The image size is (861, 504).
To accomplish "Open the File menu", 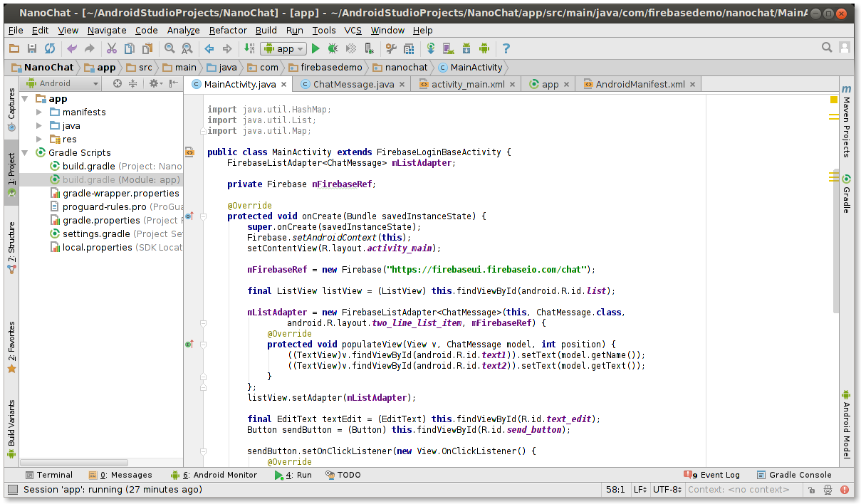I will [x=16, y=30].
